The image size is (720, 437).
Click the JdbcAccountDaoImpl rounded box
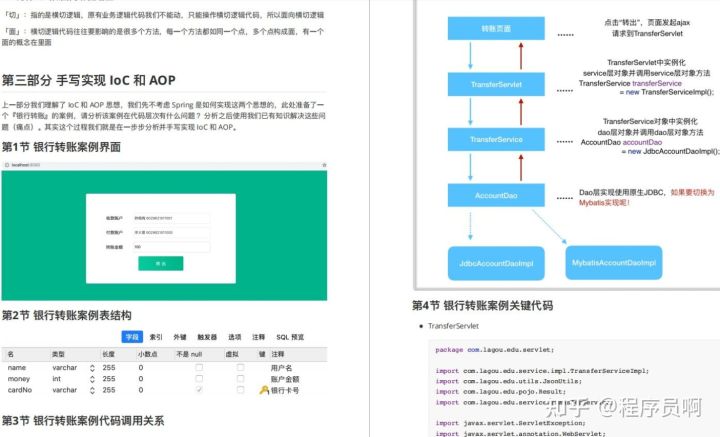(x=496, y=263)
